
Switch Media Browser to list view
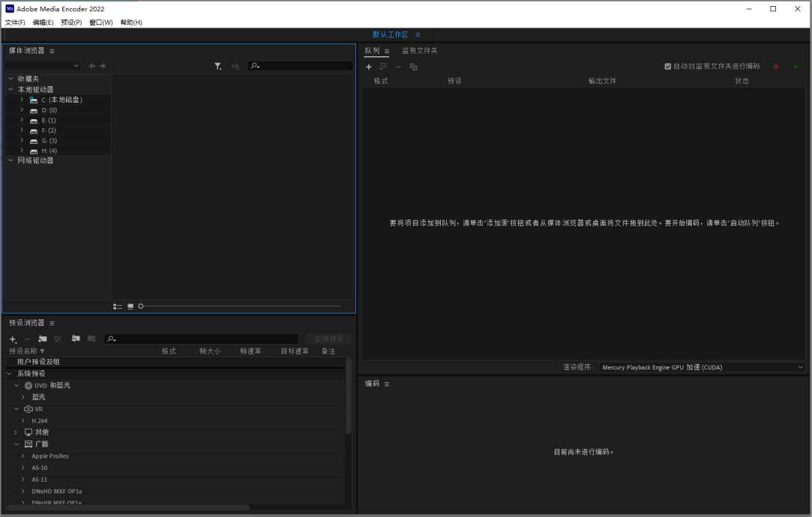tap(118, 306)
